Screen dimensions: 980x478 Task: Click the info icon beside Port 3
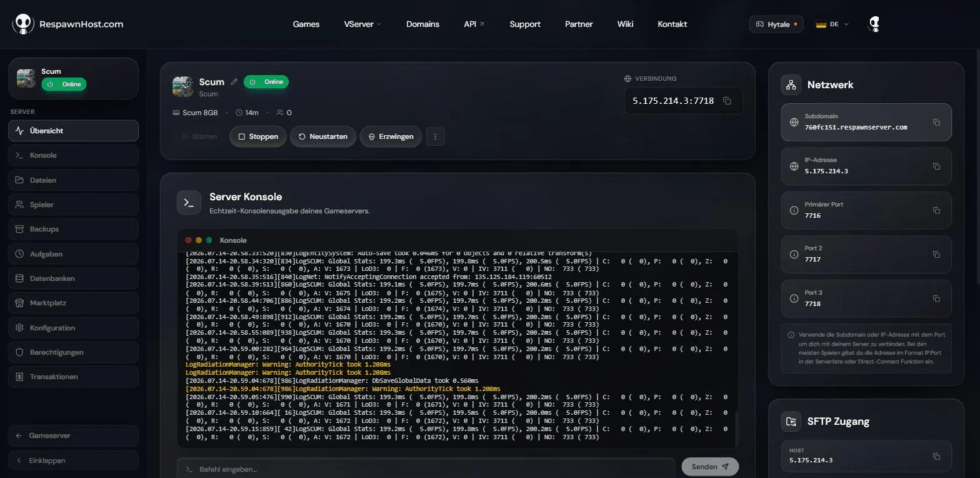(794, 298)
